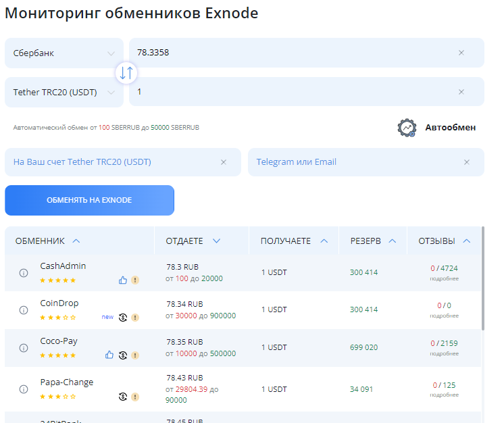Click warning exclamation icon in CashAdmin row
The image size is (504, 423).
135,280
